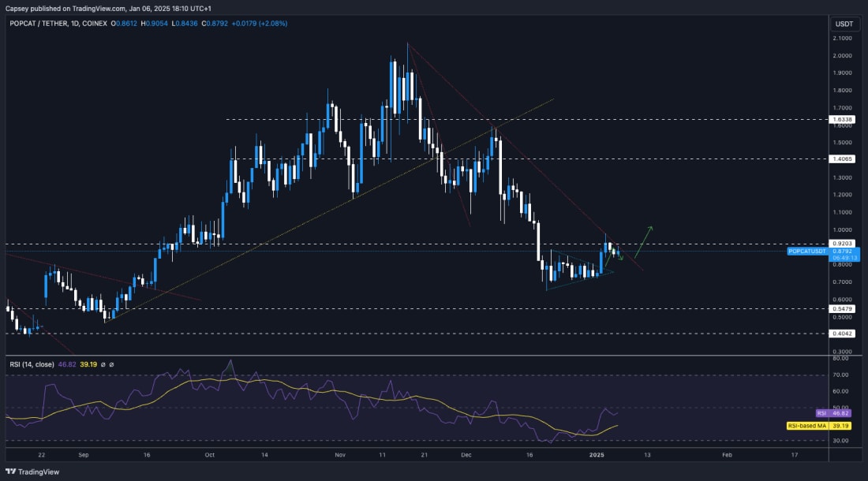Click the close value 0.8792 in header
This screenshot has width=868, height=481.
click(215, 25)
